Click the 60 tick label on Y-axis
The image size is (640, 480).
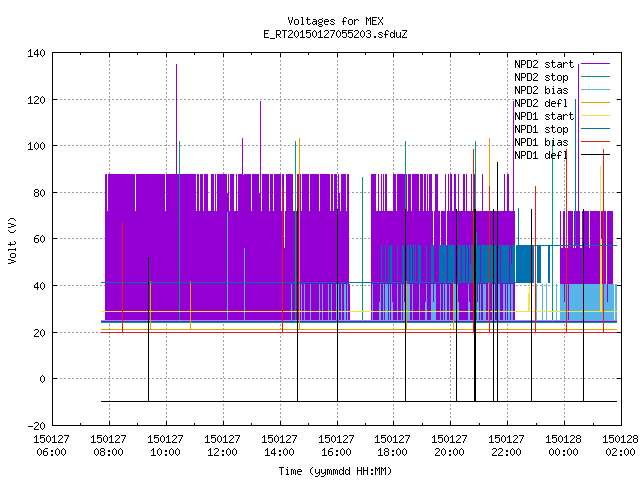(39, 239)
